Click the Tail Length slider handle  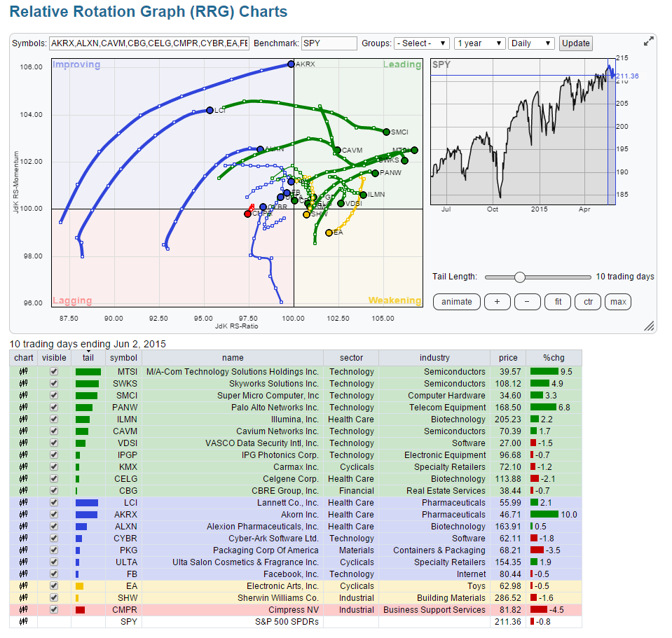pyautogui.click(x=520, y=277)
